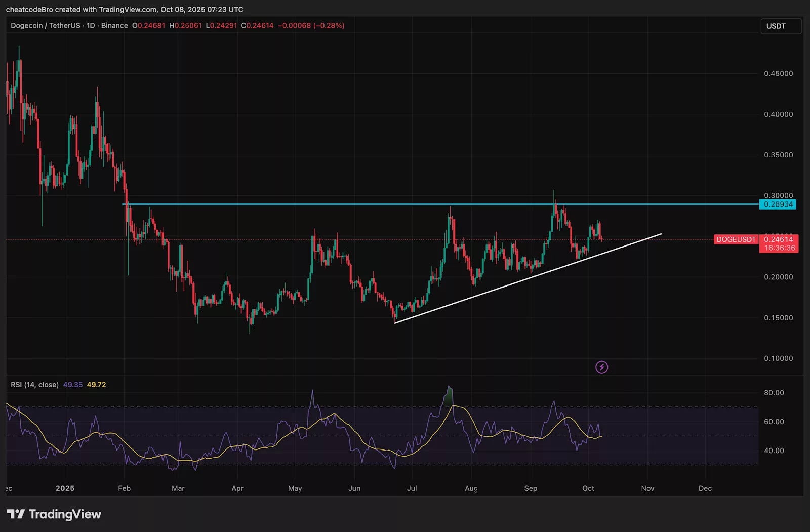The width and height of the screenshot is (810, 532).
Task: Click Oct on the time axis
Action: (x=588, y=488)
